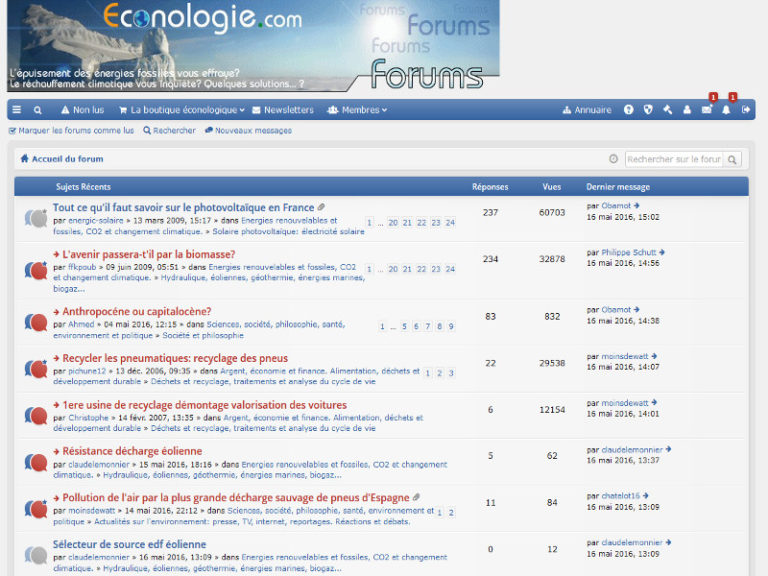Click the search button beside forum search field
This screenshot has width=768, height=576.
click(x=732, y=159)
